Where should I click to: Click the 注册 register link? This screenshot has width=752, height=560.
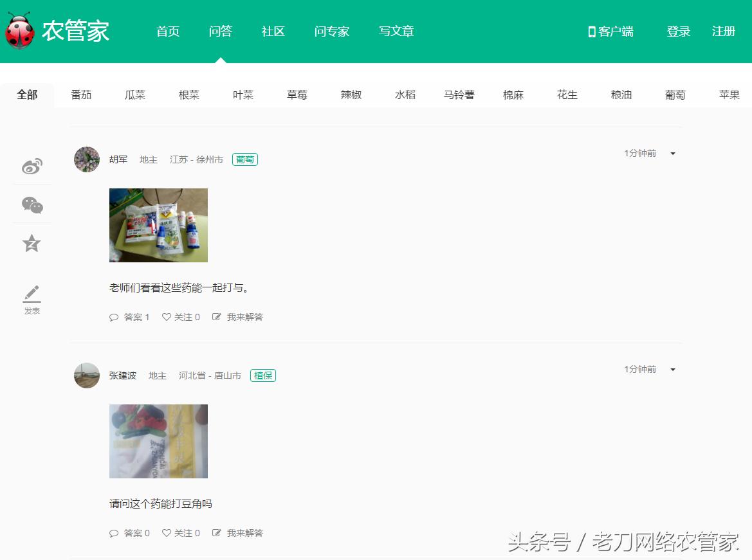point(723,31)
